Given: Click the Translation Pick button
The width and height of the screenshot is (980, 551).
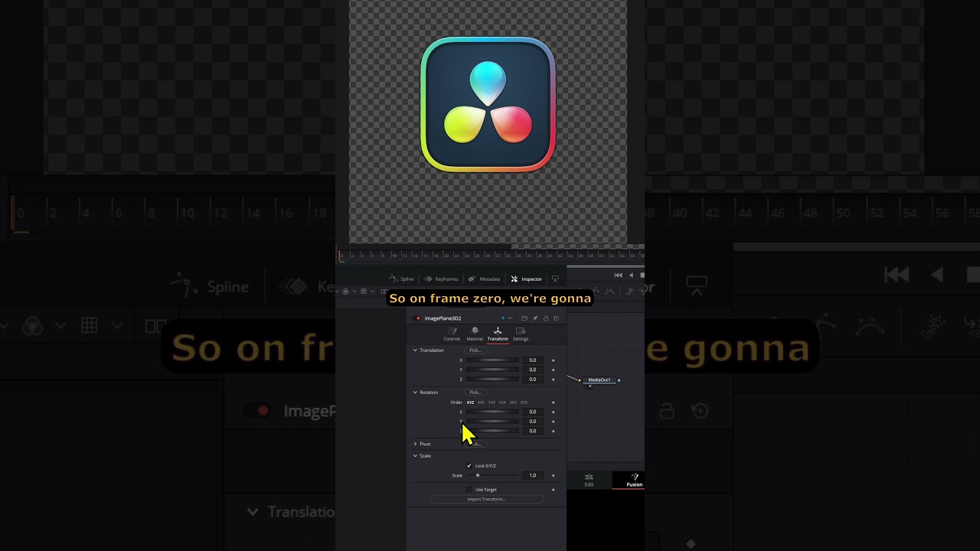Looking at the screenshot, I should 475,350.
